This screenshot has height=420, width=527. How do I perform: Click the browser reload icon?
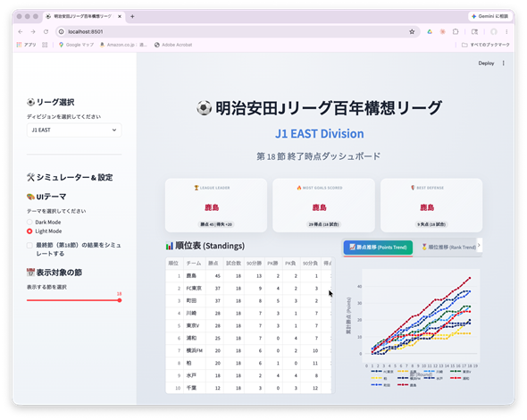tap(46, 31)
